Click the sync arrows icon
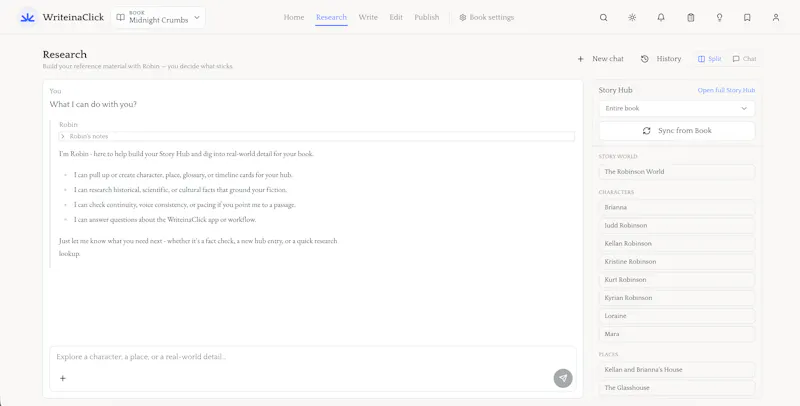800x406 pixels. (646, 131)
